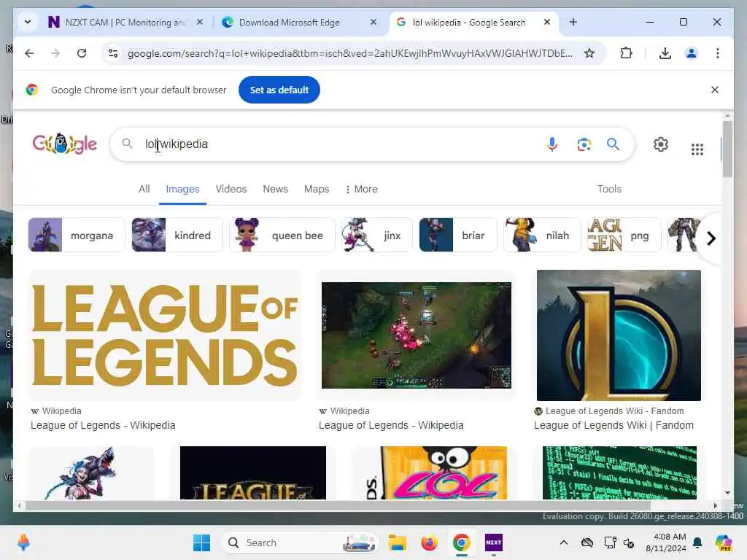Filter images by briar chip
The height and width of the screenshot is (560, 747).
[458, 235]
